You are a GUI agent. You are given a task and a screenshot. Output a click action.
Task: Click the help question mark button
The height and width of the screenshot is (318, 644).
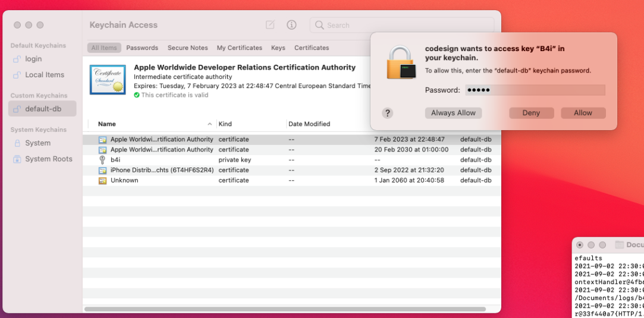pos(387,114)
